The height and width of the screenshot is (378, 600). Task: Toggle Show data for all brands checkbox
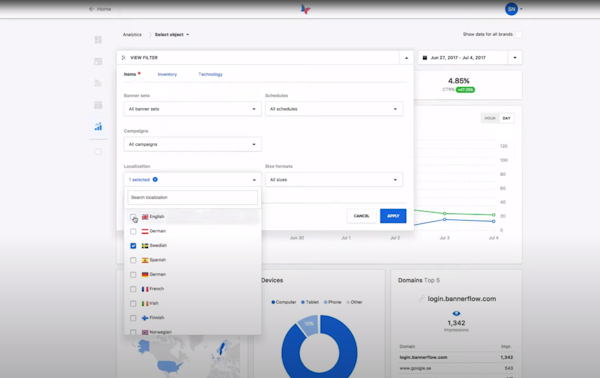pos(518,34)
